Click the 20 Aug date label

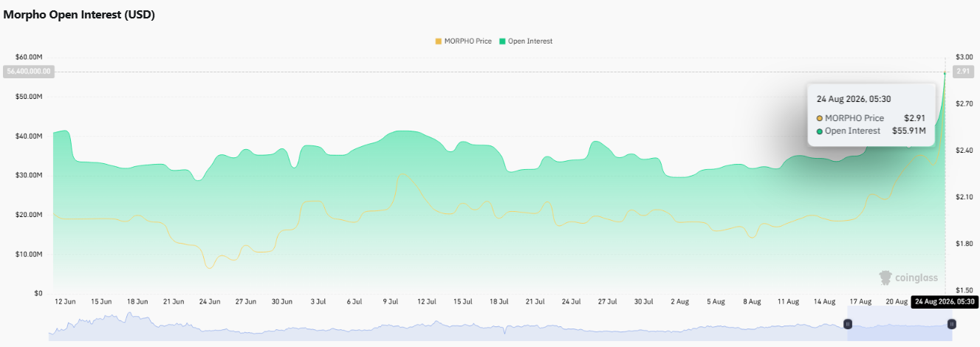[897, 301]
